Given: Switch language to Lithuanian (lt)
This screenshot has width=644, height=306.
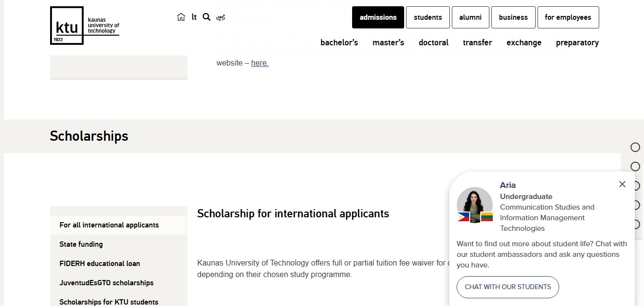Looking at the screenshot, I should point(194,17).
